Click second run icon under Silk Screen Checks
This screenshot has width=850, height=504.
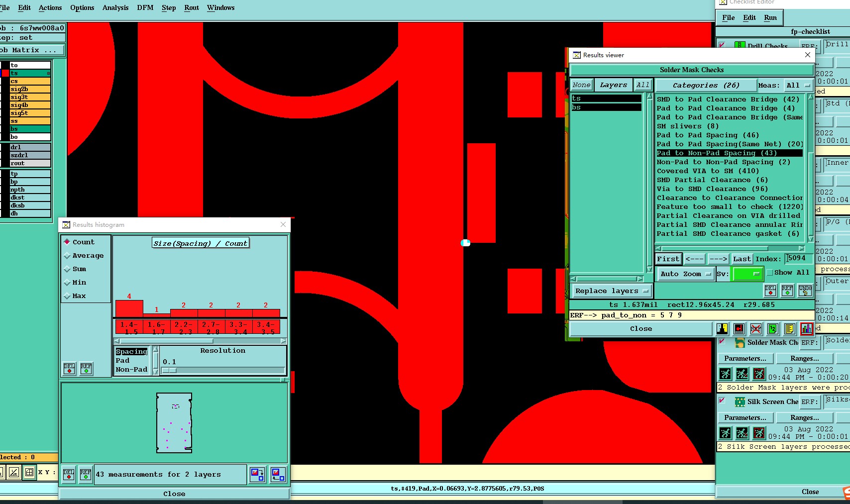742,433
